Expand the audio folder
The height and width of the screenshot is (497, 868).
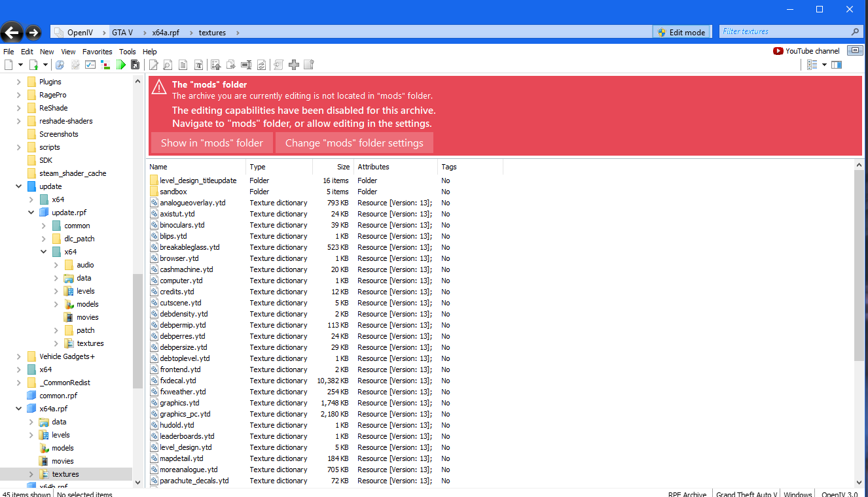56,265
